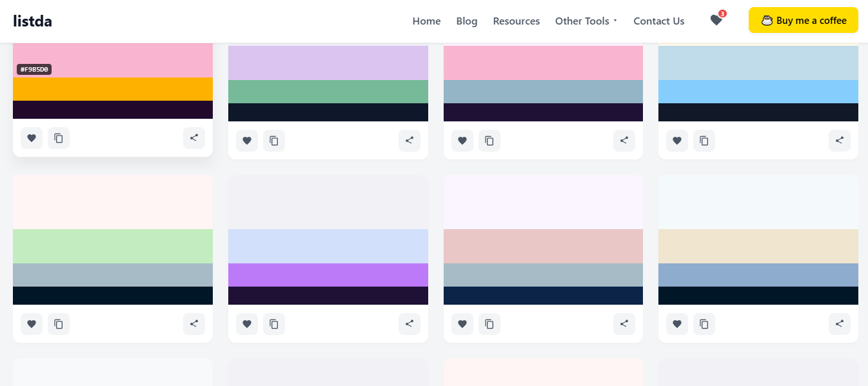Copy the sky blue palette
This screenshot has width=868, height=386.
pyautogui.click(x=704, y=141)
